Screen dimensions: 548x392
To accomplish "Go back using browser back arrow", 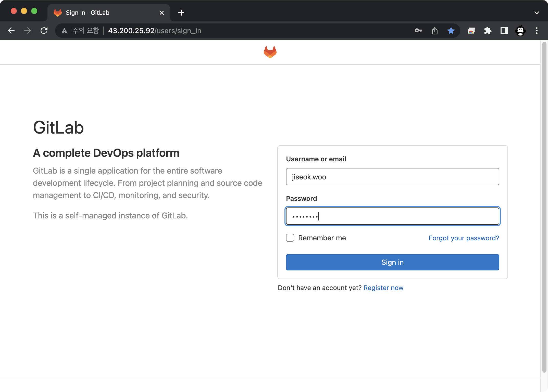I will click(11, 31).
